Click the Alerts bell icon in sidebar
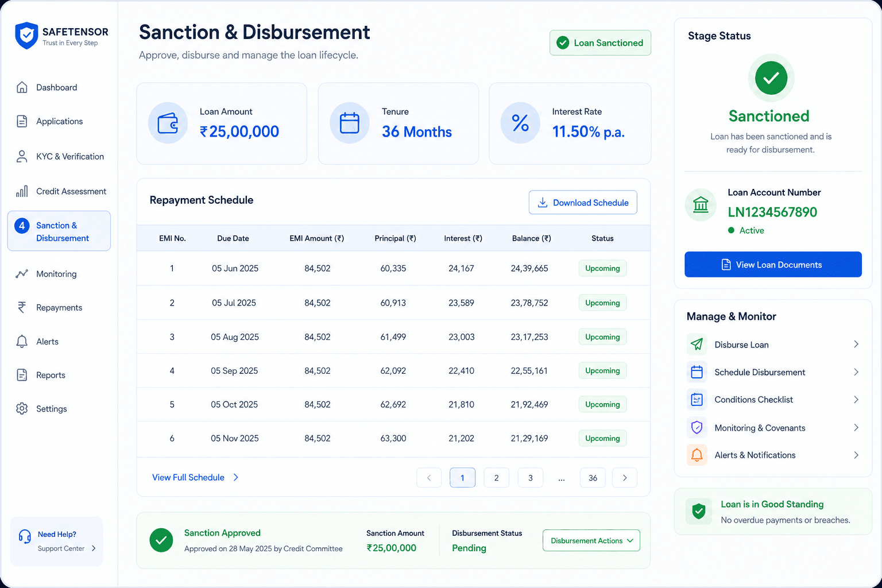The height and width of the screenshot is (588, 882). [22, 342]
